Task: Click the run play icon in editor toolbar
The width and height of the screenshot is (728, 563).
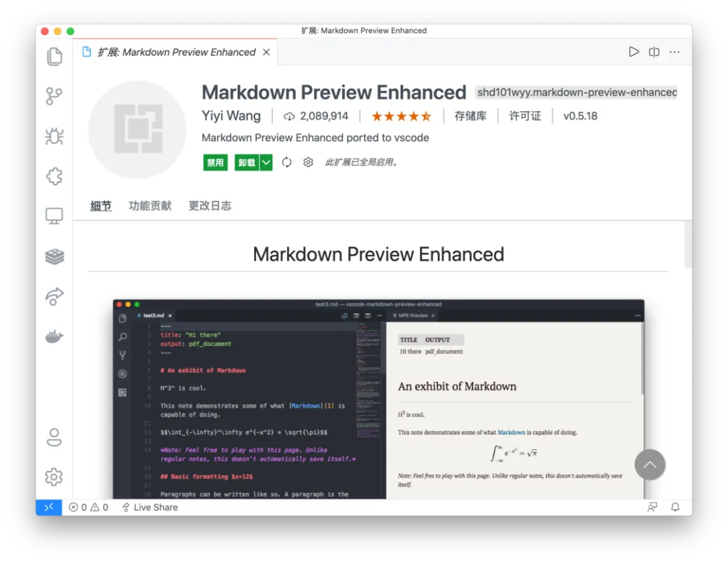Action: tap(634, 51)
